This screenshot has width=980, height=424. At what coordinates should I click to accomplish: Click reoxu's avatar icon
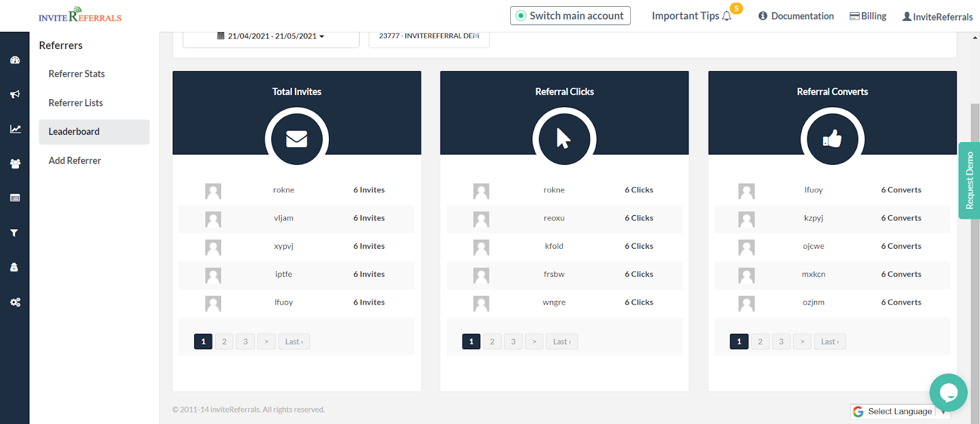[481, 219]
